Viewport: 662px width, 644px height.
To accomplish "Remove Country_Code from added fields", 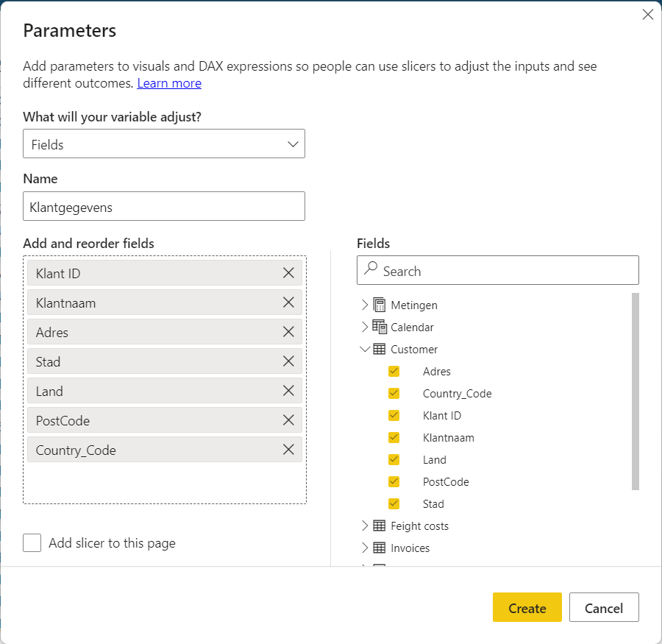I will pyautogui.click(x=288, y=450).
